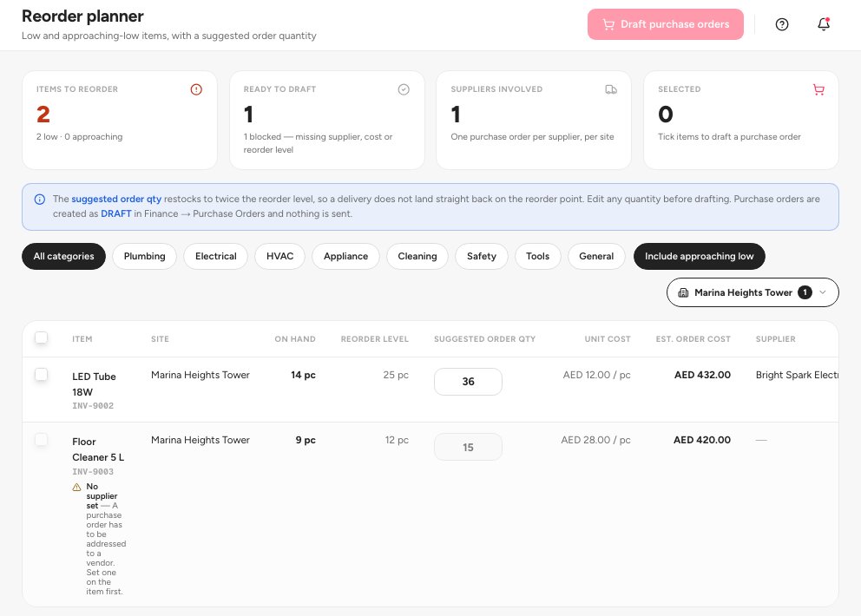Click the Unit Cost column header

click(608, 339)
